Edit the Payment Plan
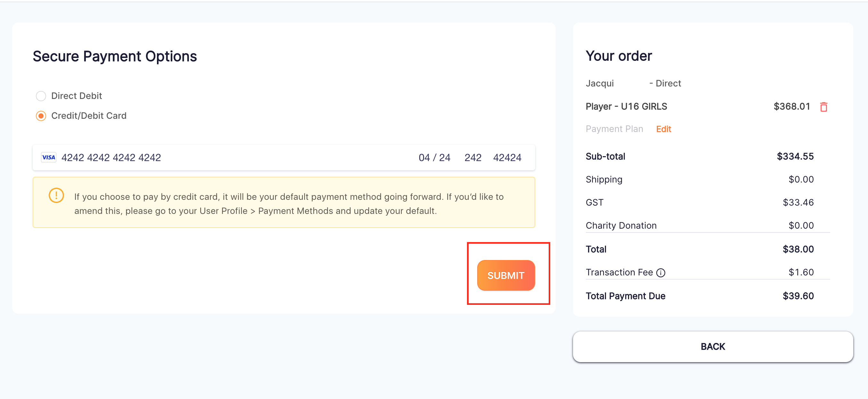The image size is (868, 399). click(x=663, y=129)
